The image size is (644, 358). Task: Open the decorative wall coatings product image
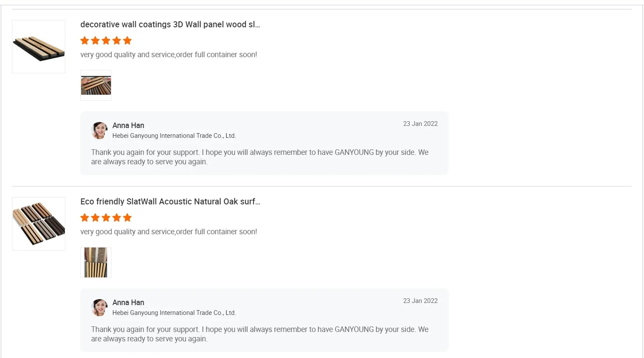click(38, 47)
